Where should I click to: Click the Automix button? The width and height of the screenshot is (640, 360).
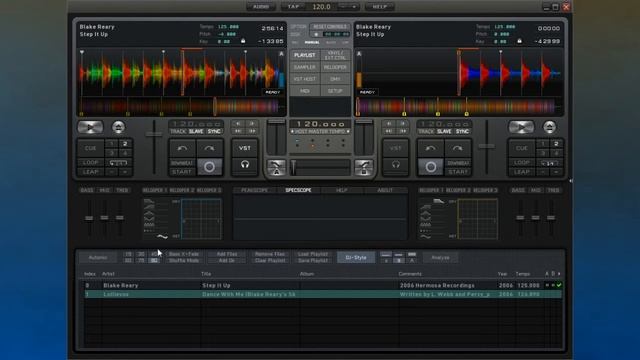tap(98, 258)
